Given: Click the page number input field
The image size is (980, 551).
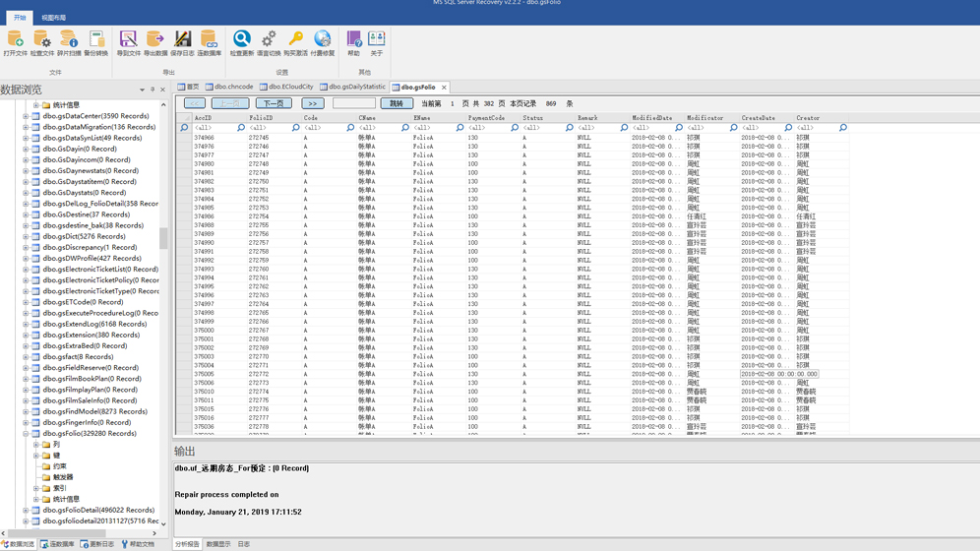Looking at the screenshot, I should pos(354,103).
